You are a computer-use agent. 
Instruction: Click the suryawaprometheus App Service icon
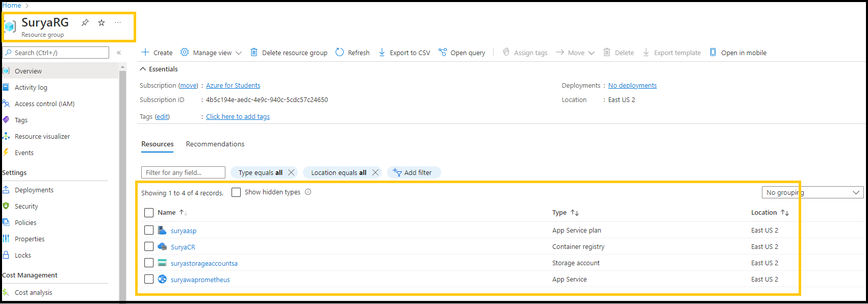(162, 279)
